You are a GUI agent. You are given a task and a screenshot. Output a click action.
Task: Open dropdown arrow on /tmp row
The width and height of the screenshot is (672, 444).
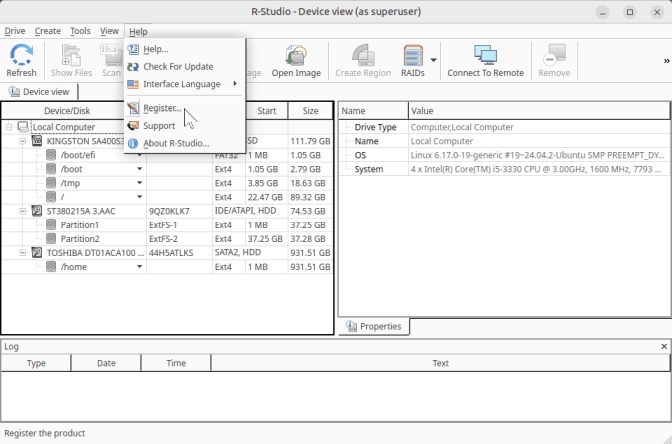tap(139, 183)
